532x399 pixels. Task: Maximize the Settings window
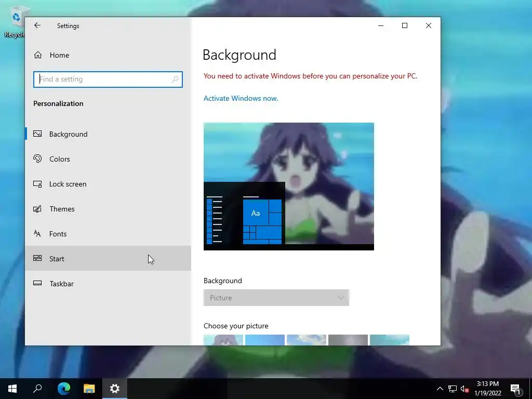pyautogui.click(x=404, y=25)
